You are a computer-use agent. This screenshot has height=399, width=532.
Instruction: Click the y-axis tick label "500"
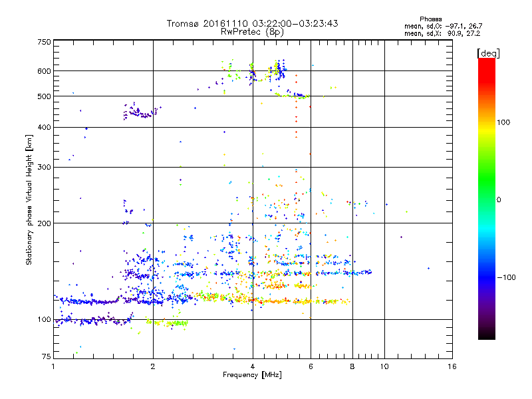(x=45, y=96)
